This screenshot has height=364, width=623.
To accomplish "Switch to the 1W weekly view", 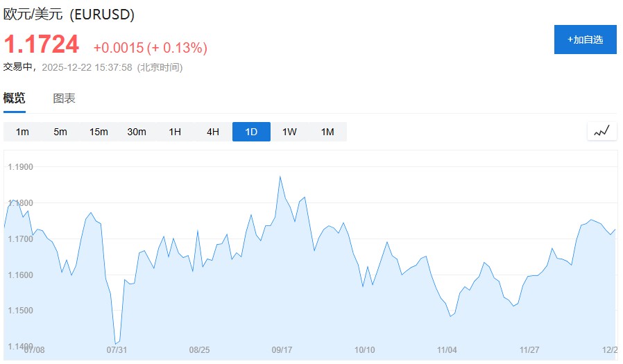I will point(289,132).
